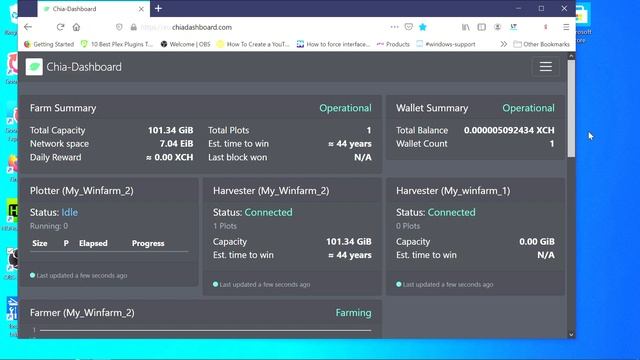Select the Network space 7.04 EiB value
Viewport: 640px width, 360px height.
(176, 144)
